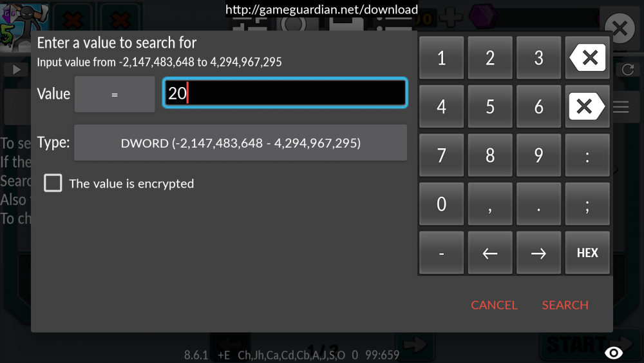Tap the forward delete key
Image resolution: width=644 pixels, height=363 pixels.
[x=587, y=106]
